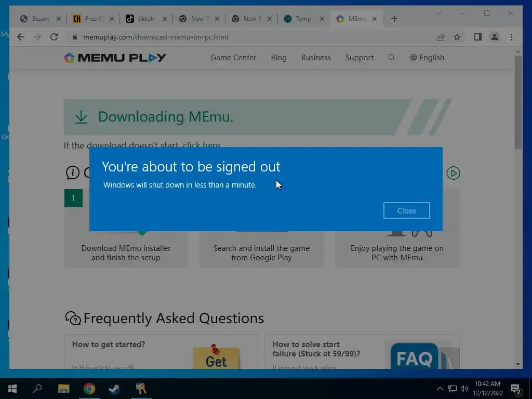
Task: Click the memuplay.com address bar
Action: coord(251,37)
